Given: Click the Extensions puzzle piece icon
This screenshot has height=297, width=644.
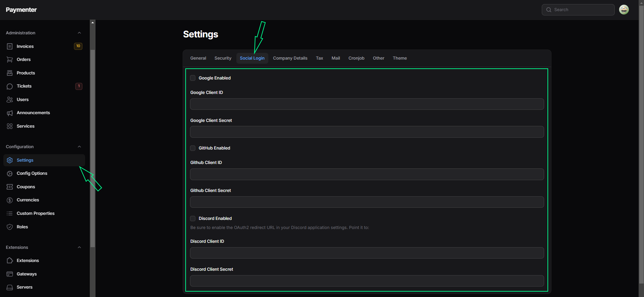Looking at the screenshot, I should click(x=10, y=261).
